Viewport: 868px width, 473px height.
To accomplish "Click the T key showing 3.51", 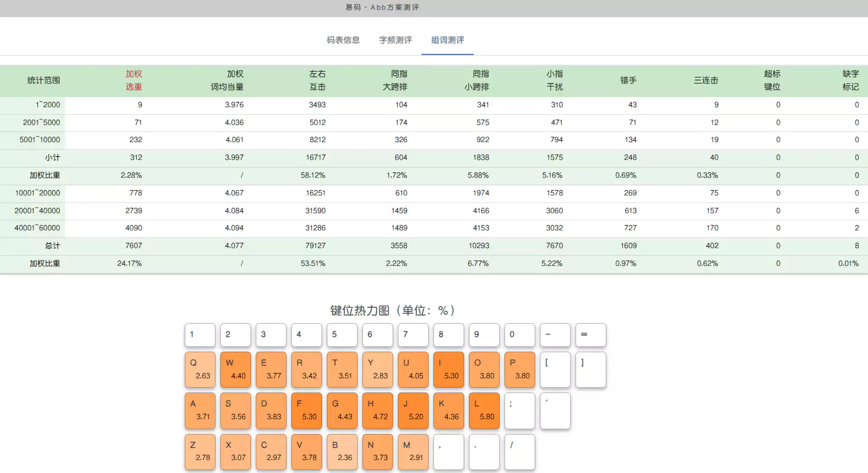I will coord(342,370).
